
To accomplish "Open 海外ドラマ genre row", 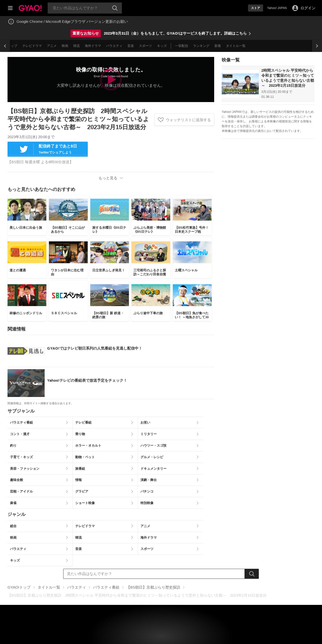I will (x=171, y=538).
